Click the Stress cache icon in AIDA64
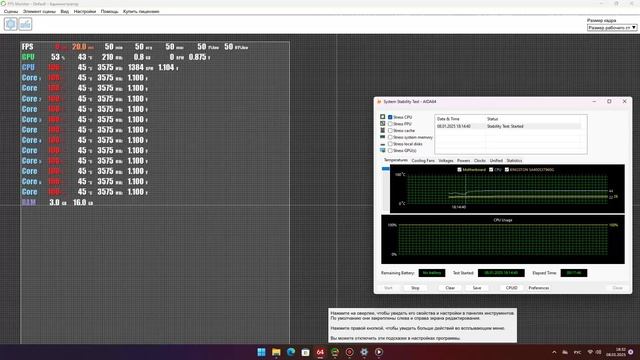The height and width of the screenshot is (360, 640). coord(382,130)
